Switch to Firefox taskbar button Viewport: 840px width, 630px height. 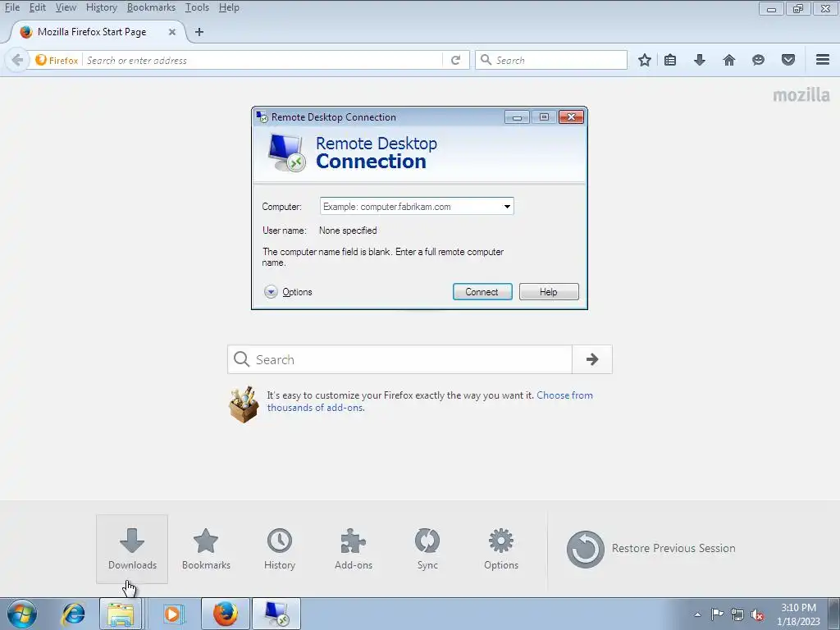coord(226,614)
